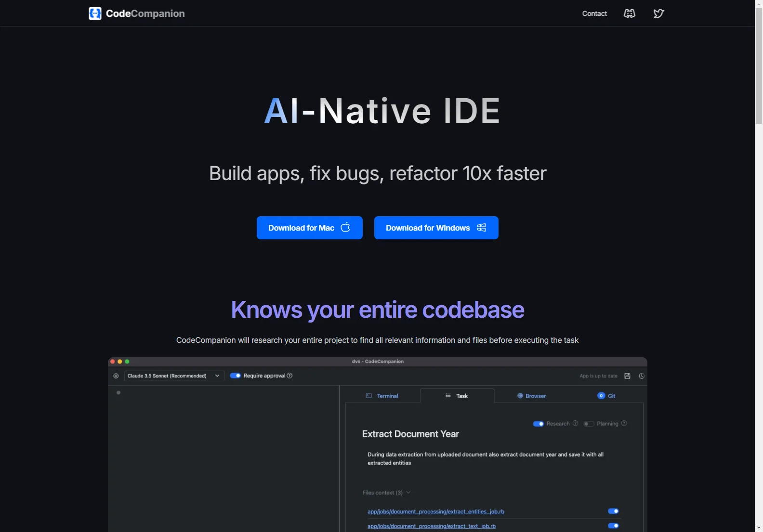Image resolution: width=763 pixels, height=532 pixels.
Task: Switch to the Browser tab
Action: (x=532, y=396)
